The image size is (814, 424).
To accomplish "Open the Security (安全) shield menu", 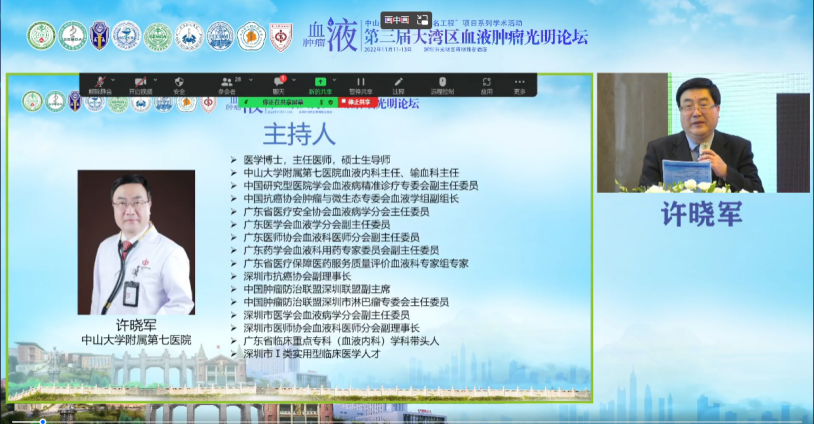I will click(179, 85).
